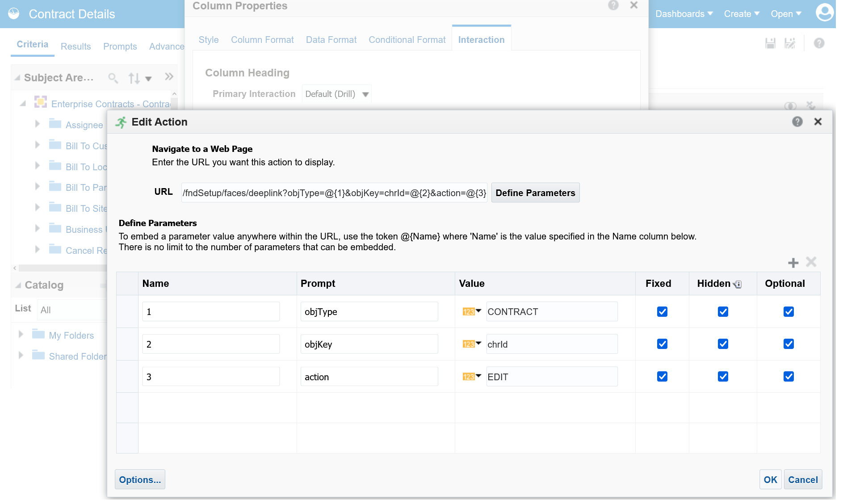The width and height of the screenshot is (843, 504).
Task: Switch to the Criteria tab
Action: pos(33,44)
